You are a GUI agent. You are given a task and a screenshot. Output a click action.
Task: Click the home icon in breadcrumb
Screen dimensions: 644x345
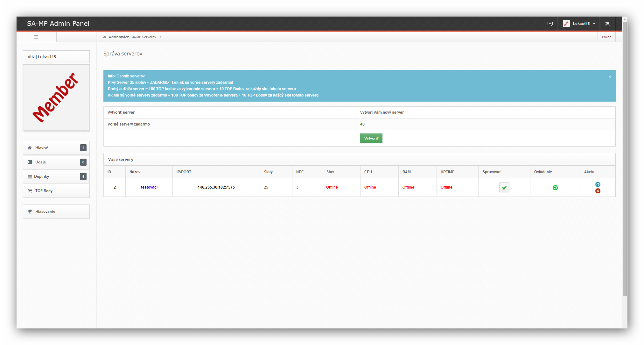105,37
